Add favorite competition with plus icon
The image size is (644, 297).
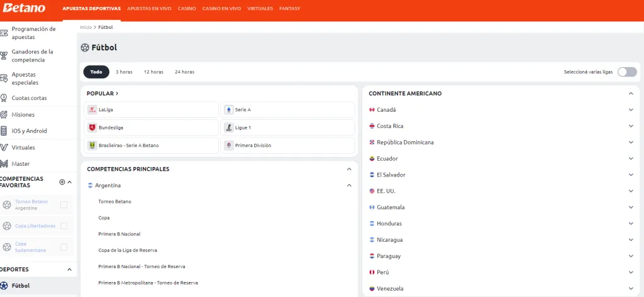[x=62, y=182]
